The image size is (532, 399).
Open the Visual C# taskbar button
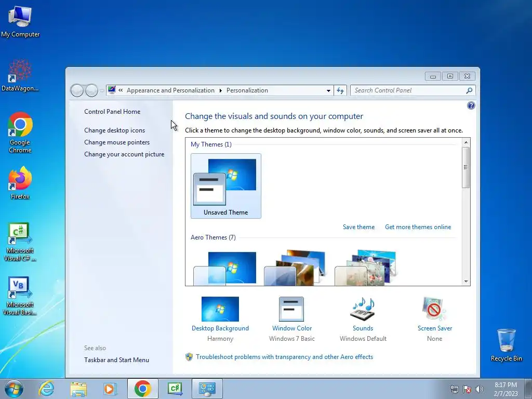(x=175, y=389)
